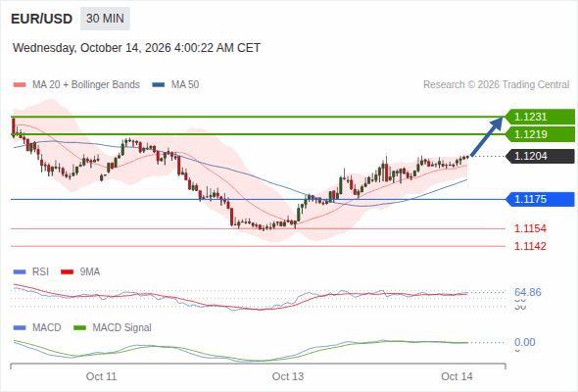The width and height of the screenshot is (578, 392).
Task: Click the 1.1142 support level value
Action: pyautogui.click(x=530, y=246)
